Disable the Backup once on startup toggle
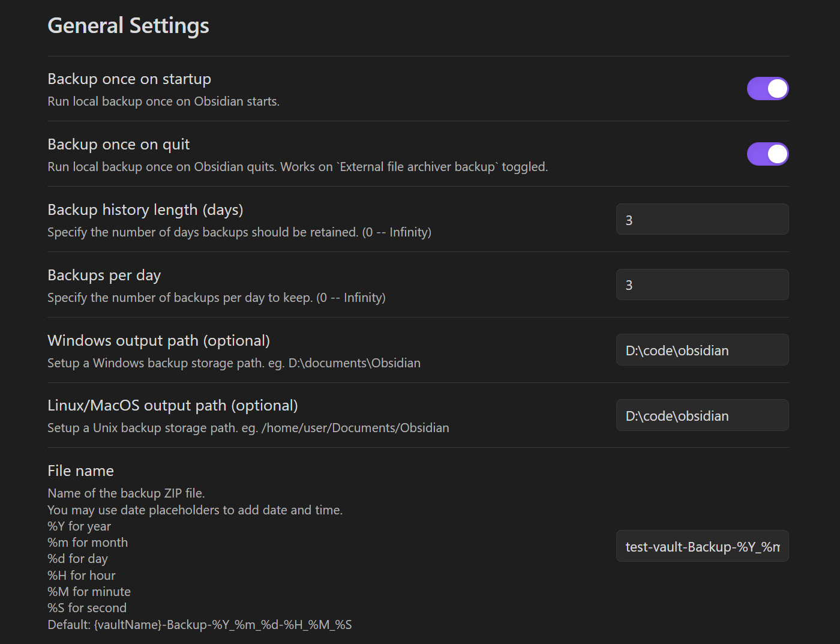 [x=767, y=89]
